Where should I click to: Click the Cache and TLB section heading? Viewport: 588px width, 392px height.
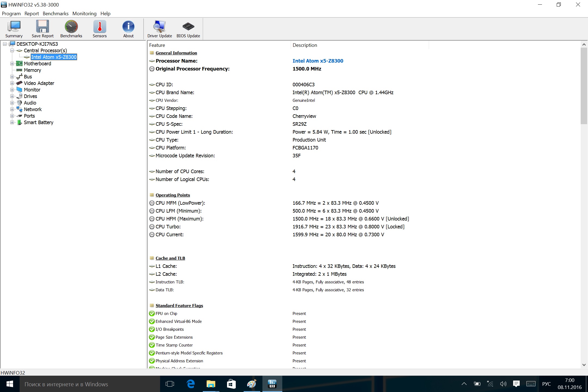click(x=170, y=258)
